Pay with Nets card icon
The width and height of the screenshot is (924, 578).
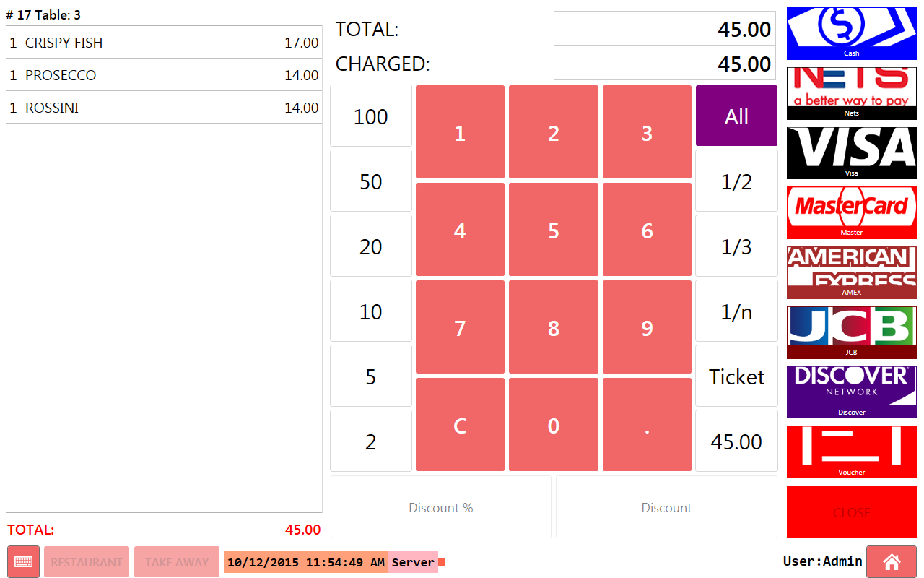click(851, 93)
